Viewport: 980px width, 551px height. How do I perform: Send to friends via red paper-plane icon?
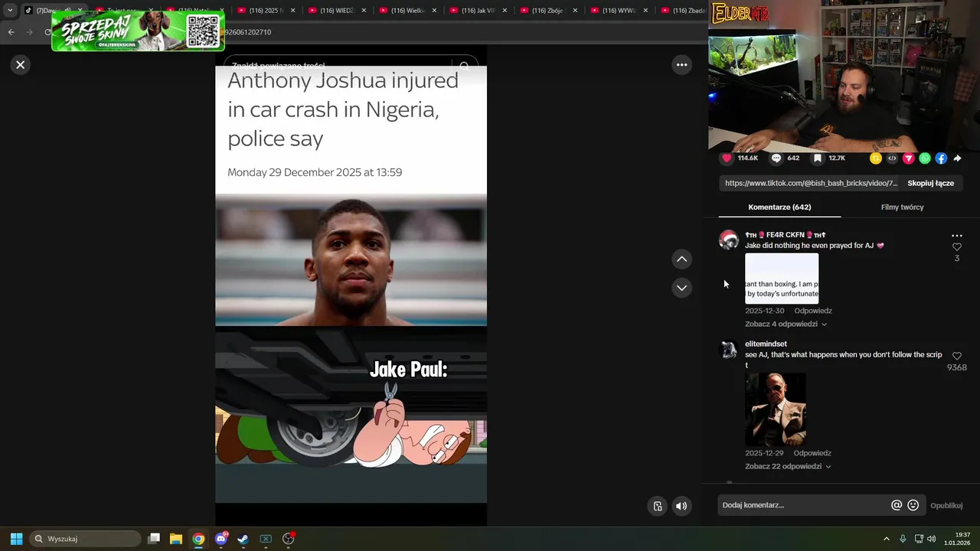pos(909,158)
